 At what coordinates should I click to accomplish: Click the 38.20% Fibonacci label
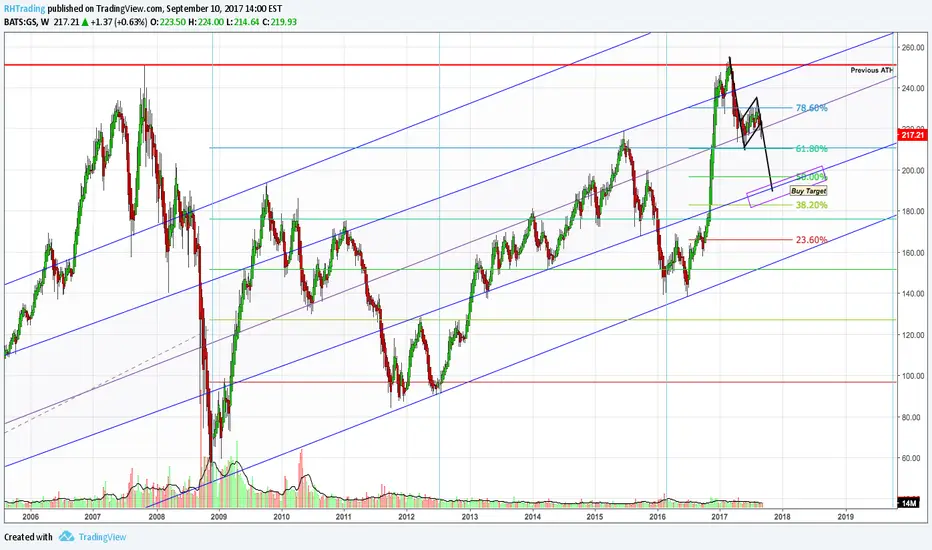[x=811, y=205]
